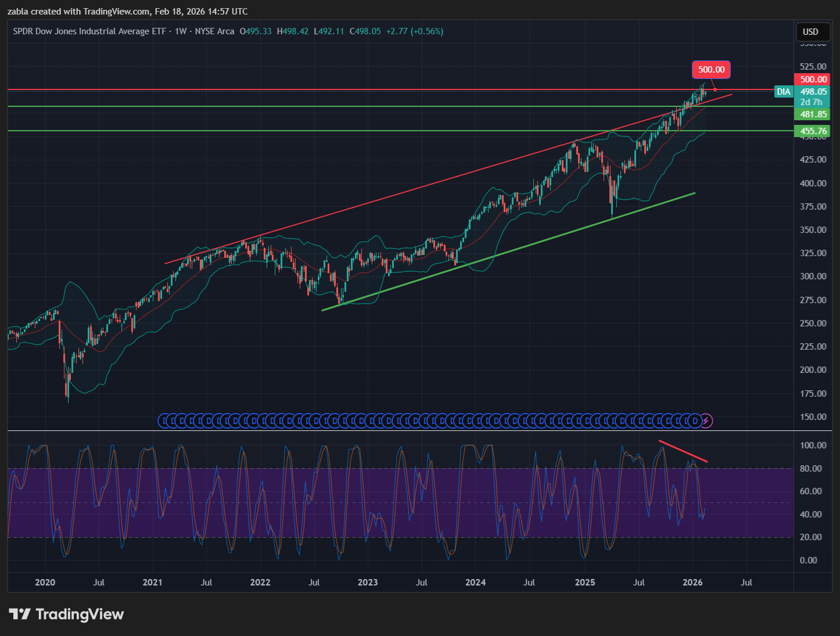Select the green 455.76 price label
Viewport: 840px width, 636px height.
813,131
